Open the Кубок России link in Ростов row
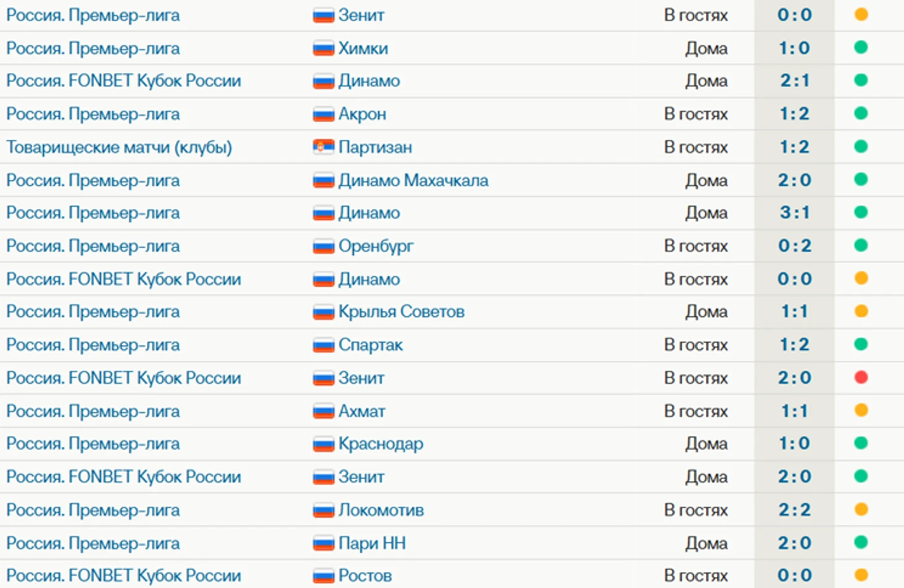The height and width of the screenshot is (588, 904). pos(124,576)
